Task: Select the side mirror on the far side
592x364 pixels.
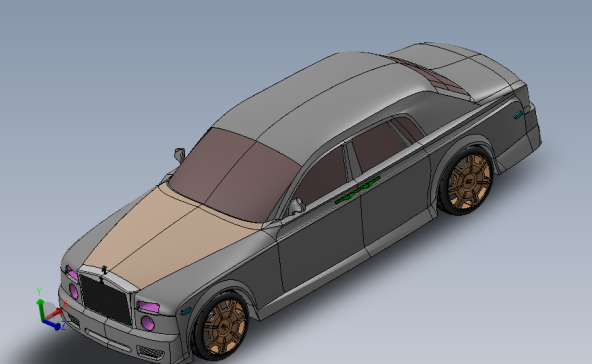Action: click(179, 155)
